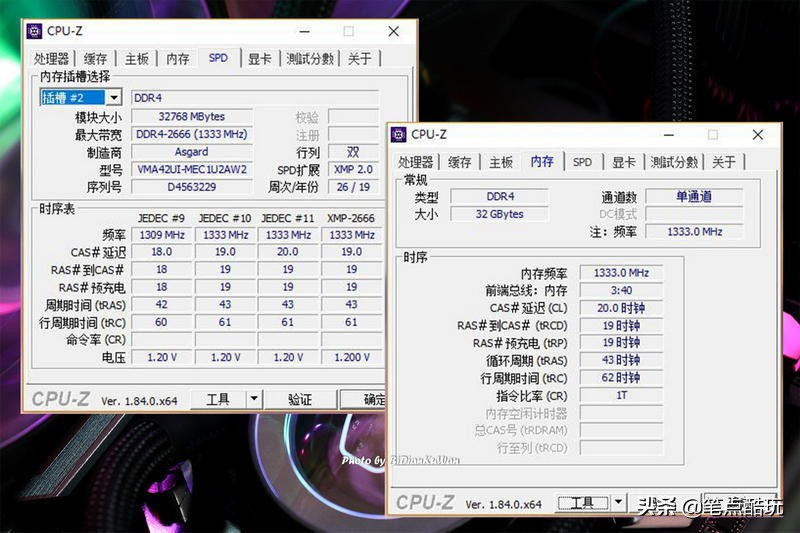
Task: Click the 20.0 CAS latency cell under JEDEC #11
Action: (288, 252)
